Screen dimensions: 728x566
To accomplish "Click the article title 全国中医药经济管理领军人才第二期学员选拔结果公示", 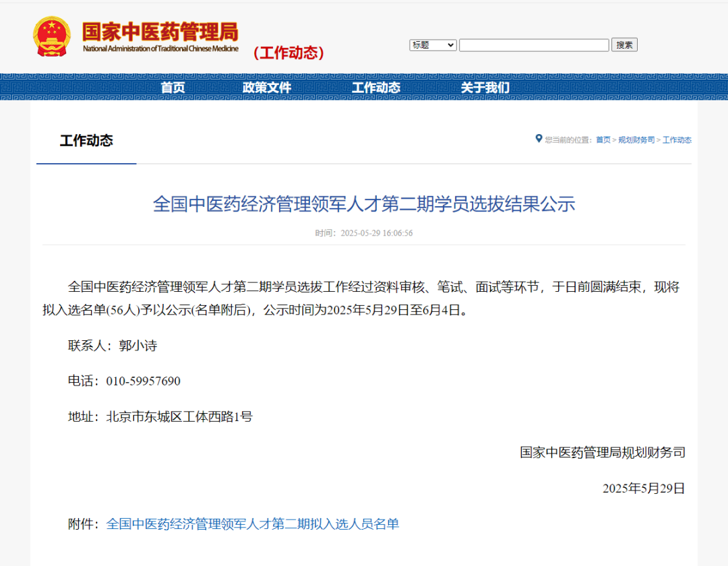I will coord(364,204).
